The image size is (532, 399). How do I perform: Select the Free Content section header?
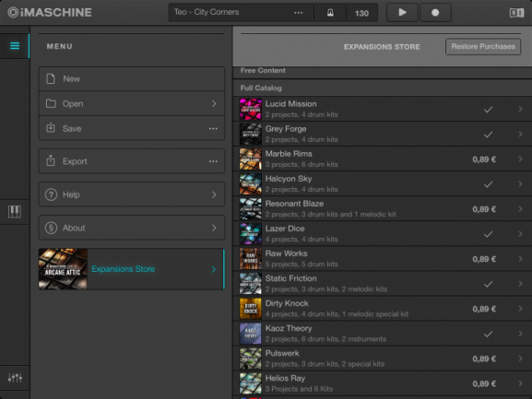point(263,71)
